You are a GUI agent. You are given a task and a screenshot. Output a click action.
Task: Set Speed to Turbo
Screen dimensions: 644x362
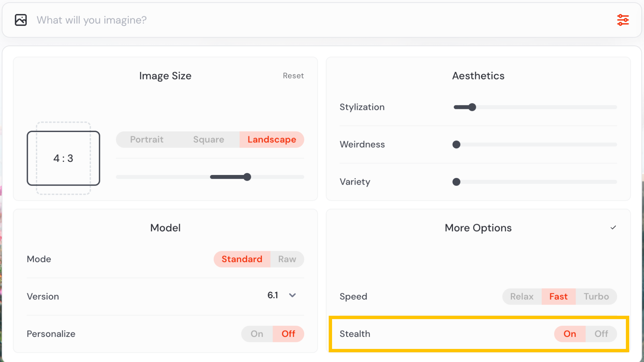point(596,297)
